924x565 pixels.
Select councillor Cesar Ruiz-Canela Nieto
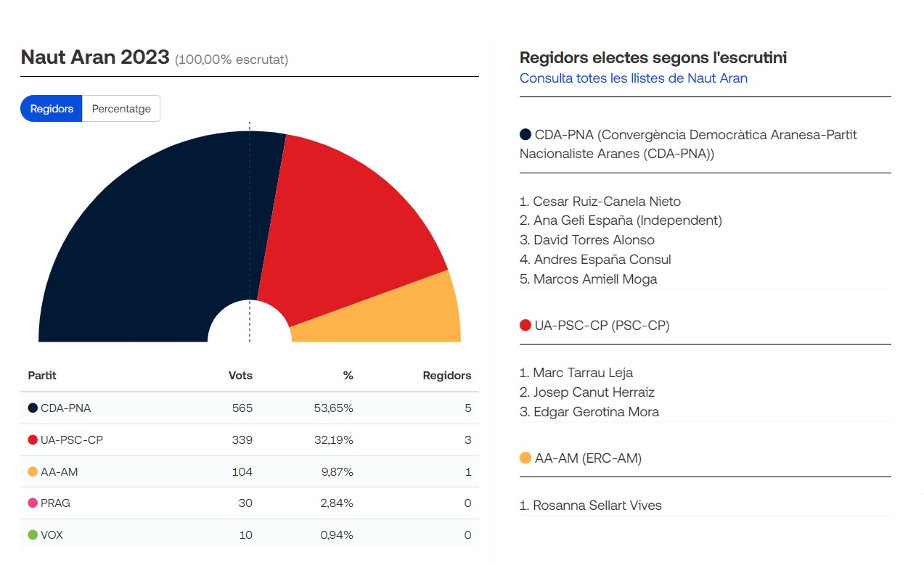click(607, 202)
